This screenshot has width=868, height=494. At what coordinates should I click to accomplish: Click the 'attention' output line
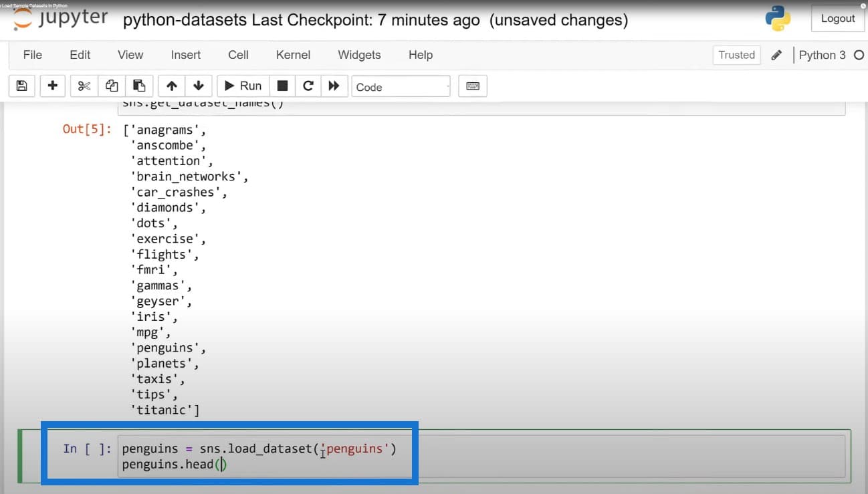[172, 160]
